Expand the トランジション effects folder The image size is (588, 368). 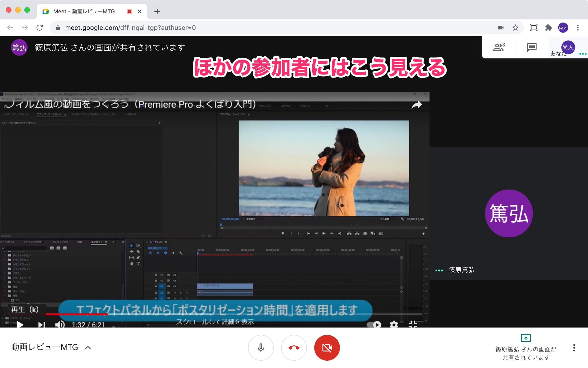pos(5,260)
